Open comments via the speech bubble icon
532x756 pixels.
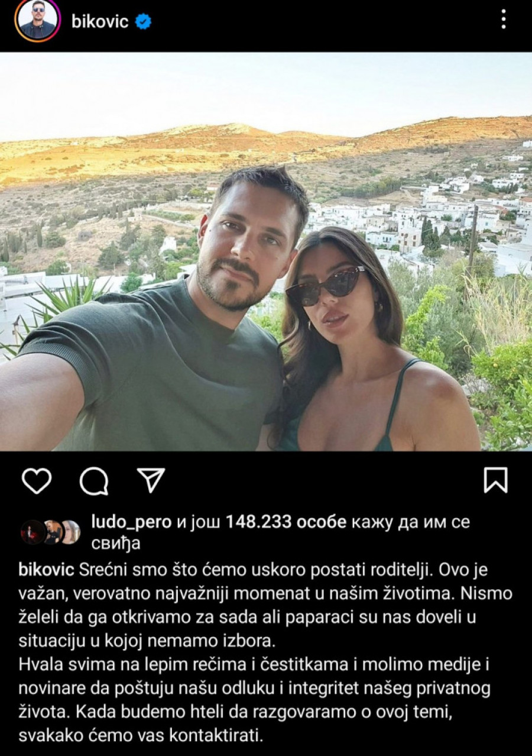coord(94,480)
